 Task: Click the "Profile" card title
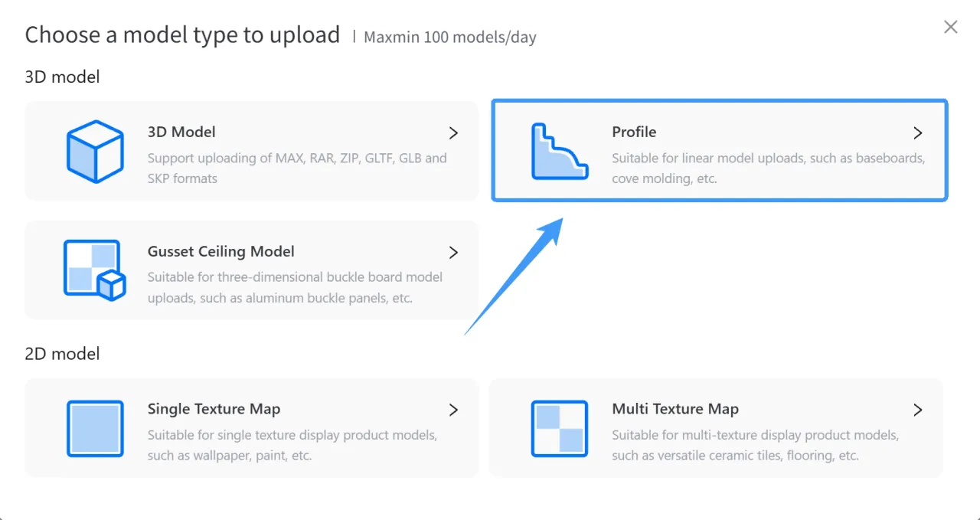634,132
